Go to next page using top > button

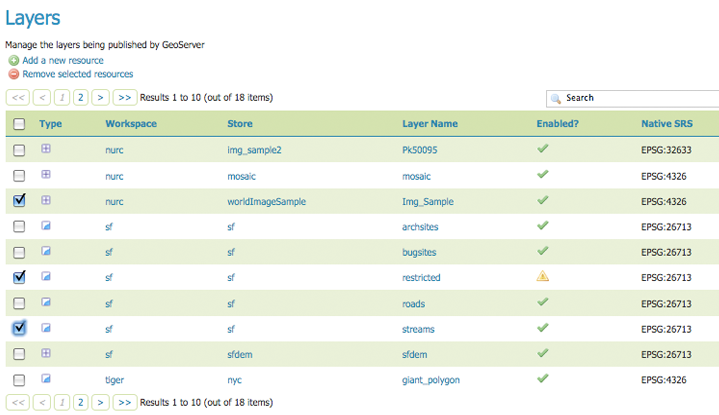pyautogui.click(x=100, y=98)
